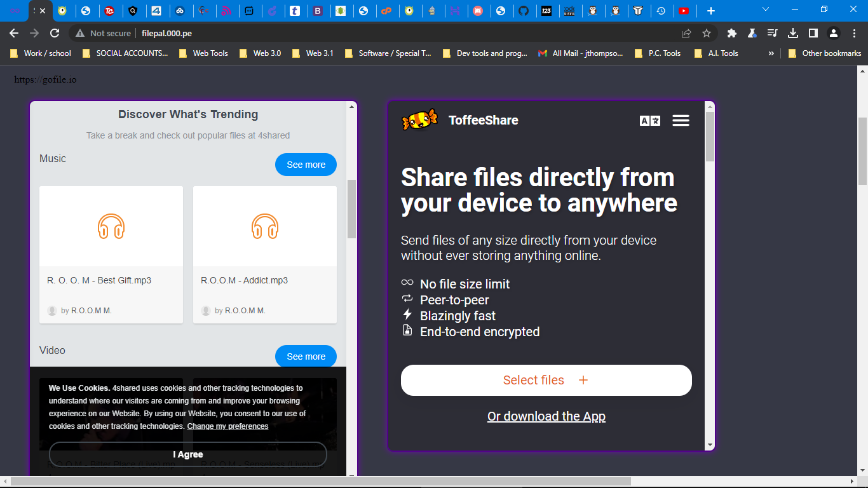Show the Chrome downloads tray
Viewport: 868px width, 488px height.
(x=793, y=33)
